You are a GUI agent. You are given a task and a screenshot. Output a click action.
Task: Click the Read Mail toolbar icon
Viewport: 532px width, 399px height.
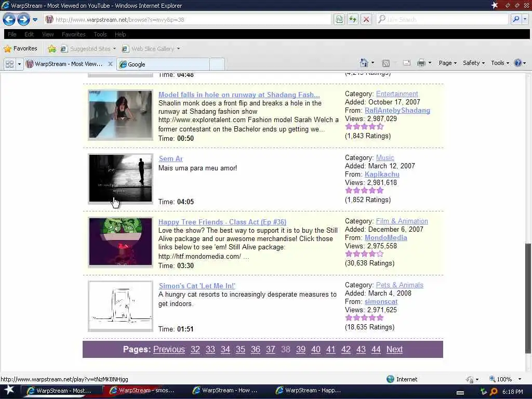[406, 63]
